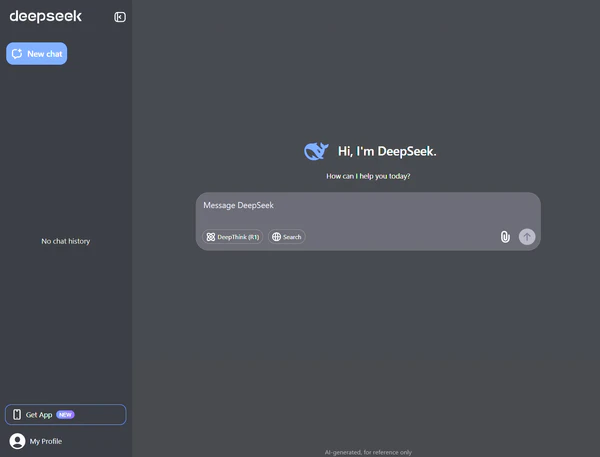The width and height of the screenshot is (600, 457).
Task: Click the DeepThink atom icon
Action: pyautogui.click(x=210, y=237)
